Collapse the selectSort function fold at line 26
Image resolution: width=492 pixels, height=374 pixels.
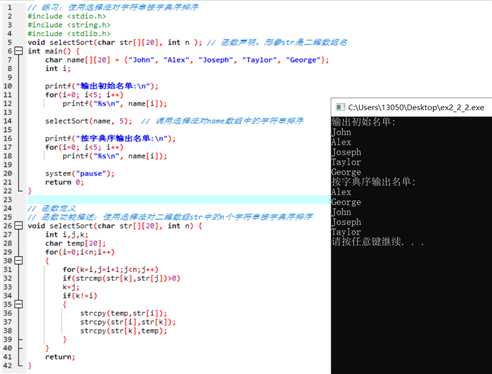(19, 226)
